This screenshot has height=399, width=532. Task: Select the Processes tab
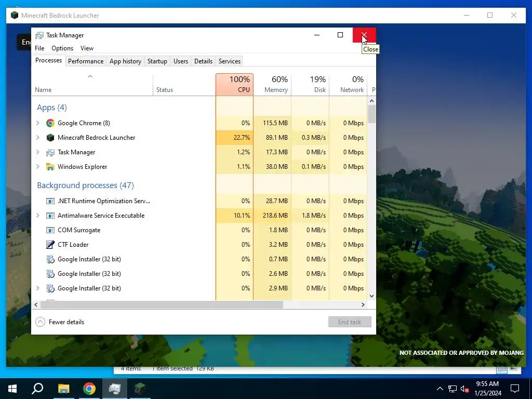point(48,60)
